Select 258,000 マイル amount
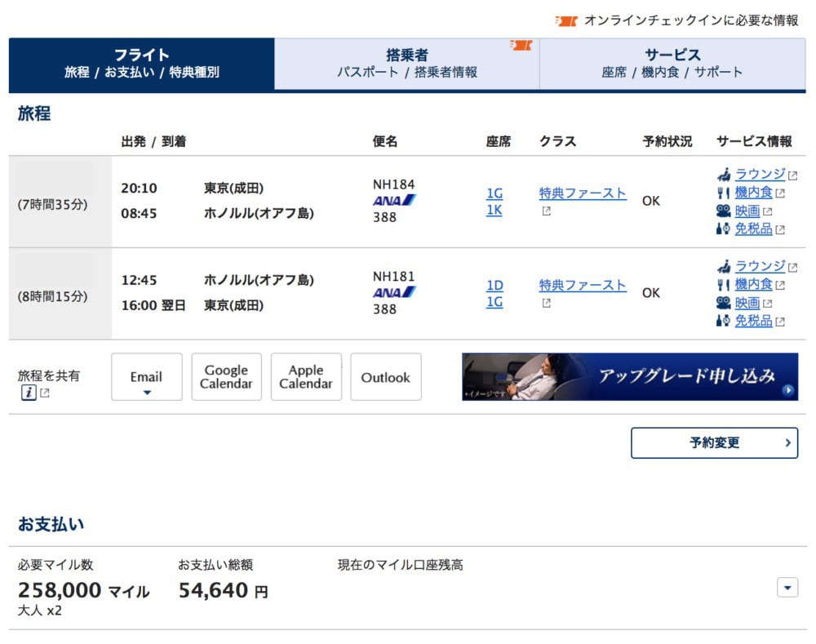Screen dimensions: 816x644 coord(84,590)
